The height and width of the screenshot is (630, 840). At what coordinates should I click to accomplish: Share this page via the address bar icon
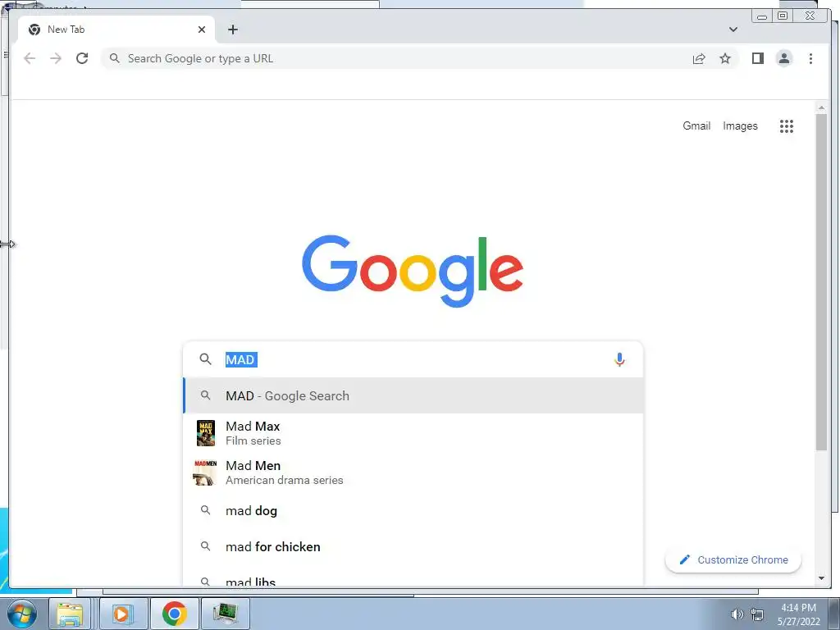(x=699, y=58)
